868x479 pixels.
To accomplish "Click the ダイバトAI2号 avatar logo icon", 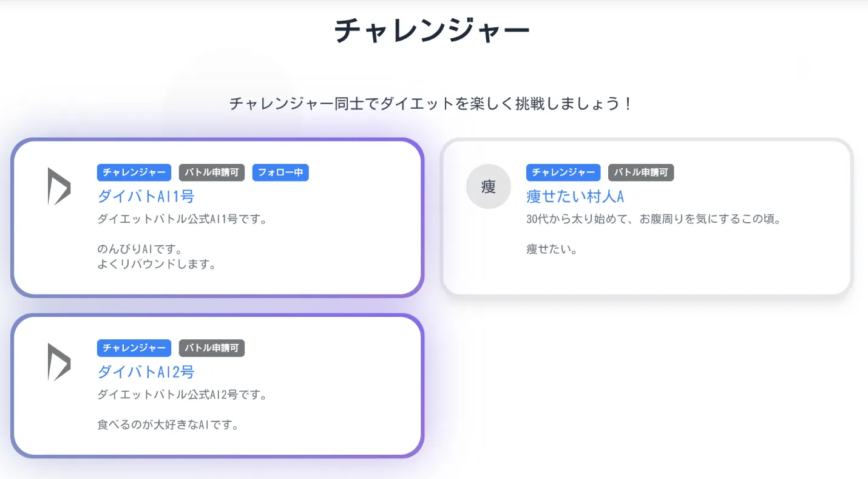I will (x=59, y=362).
